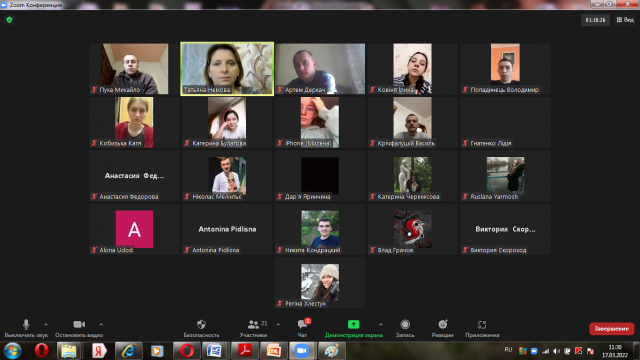Open the Security shield menu

201,328
